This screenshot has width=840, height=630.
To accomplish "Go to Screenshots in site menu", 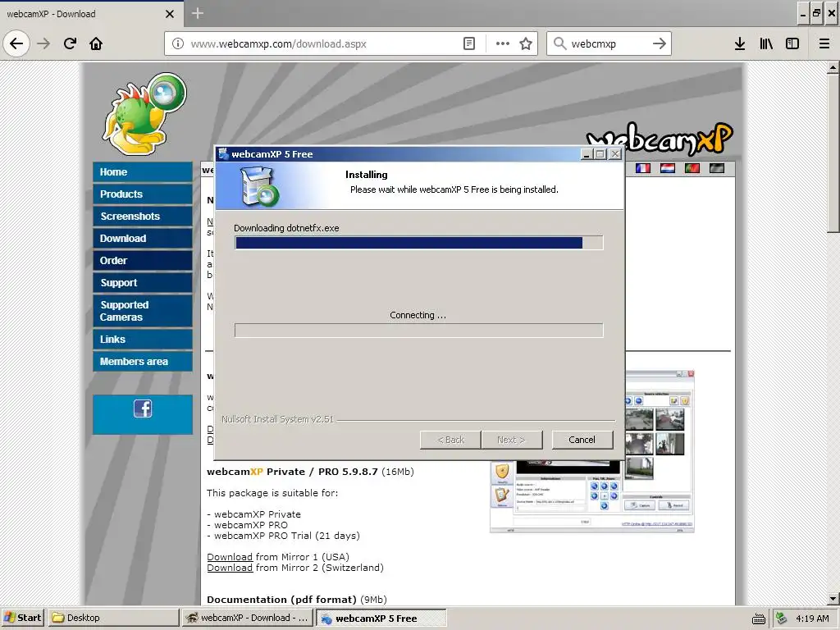I will [143, 216].
